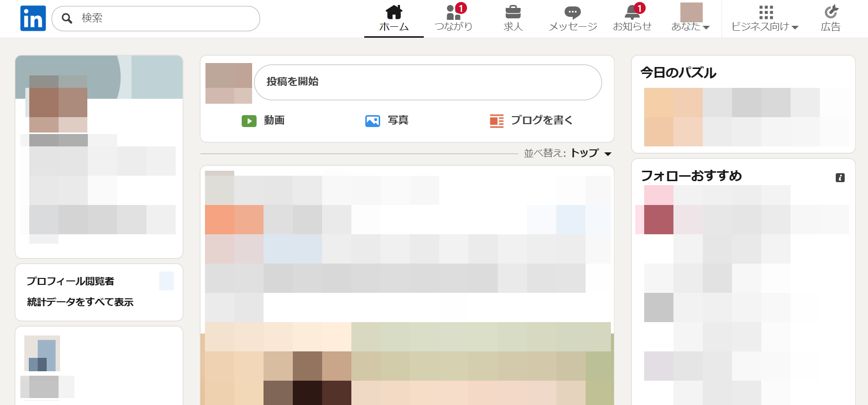Click the 写真 photo icon
Screen dimensions: 868x405
click(x=372, y=121)
